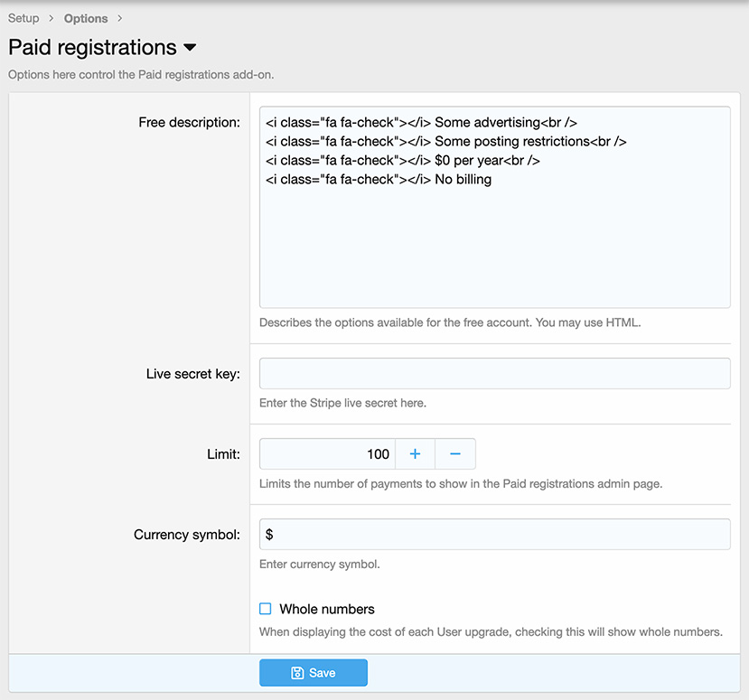Click the 'Limit:' field label
The width and height of the screenshot is (749, 700).
(x=223, y=453)
